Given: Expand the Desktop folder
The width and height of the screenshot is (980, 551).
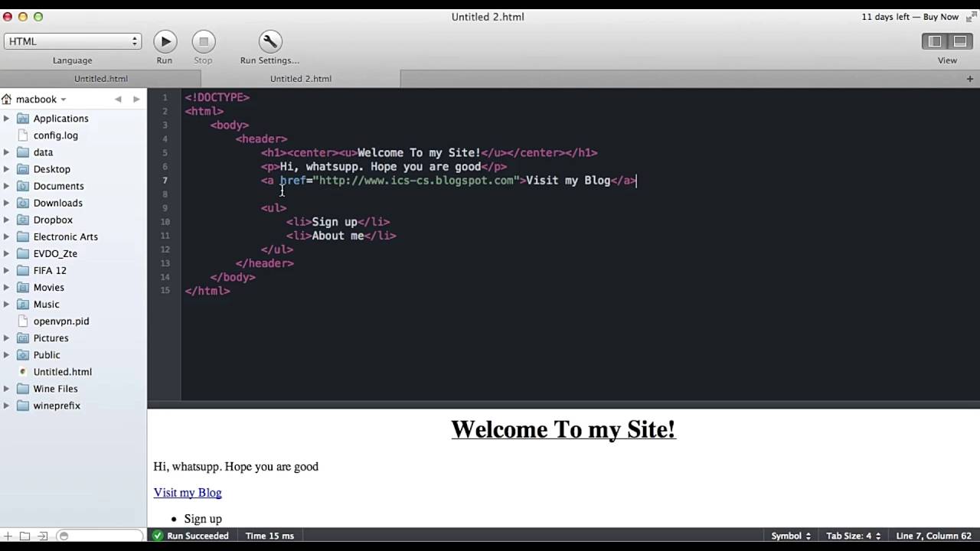Looking at the screenshot, I should coord(6,169).
